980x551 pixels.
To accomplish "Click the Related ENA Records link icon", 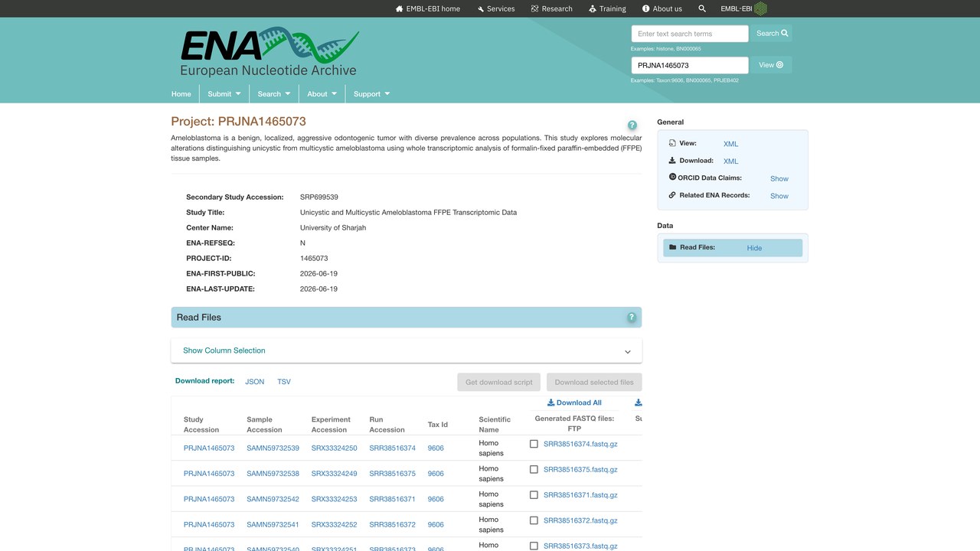I will tap(672, 195).
